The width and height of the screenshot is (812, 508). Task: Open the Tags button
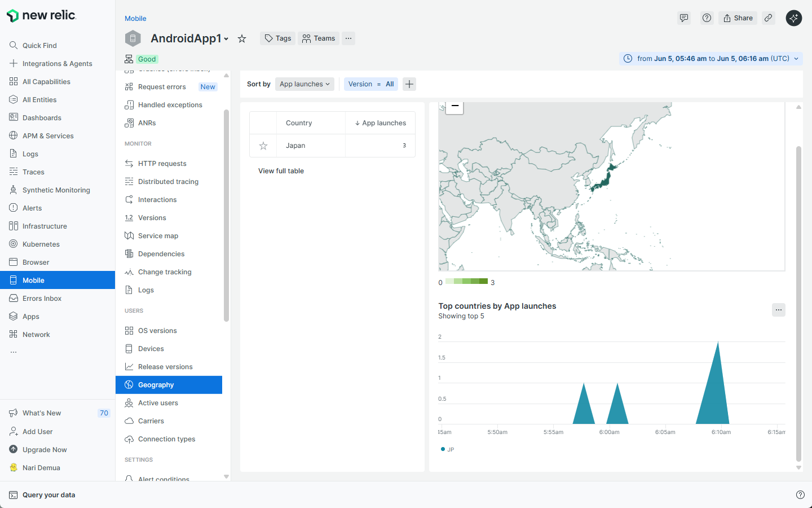[278, 38]
